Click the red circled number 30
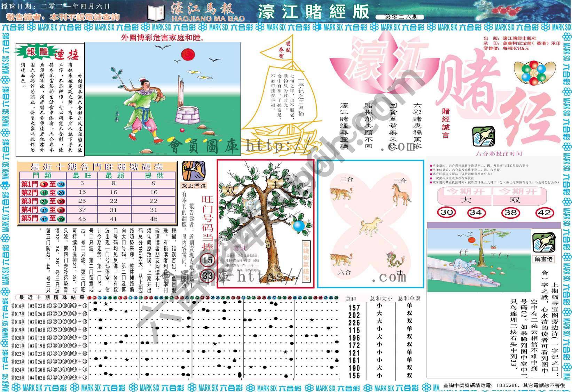This screenshot has height=392, width=572. [x=447, y=213]
